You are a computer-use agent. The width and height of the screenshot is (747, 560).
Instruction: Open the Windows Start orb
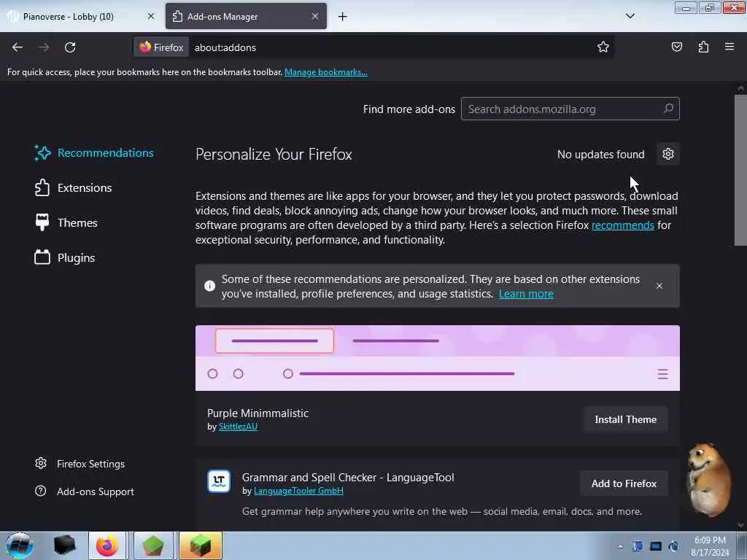pos(20,545)
